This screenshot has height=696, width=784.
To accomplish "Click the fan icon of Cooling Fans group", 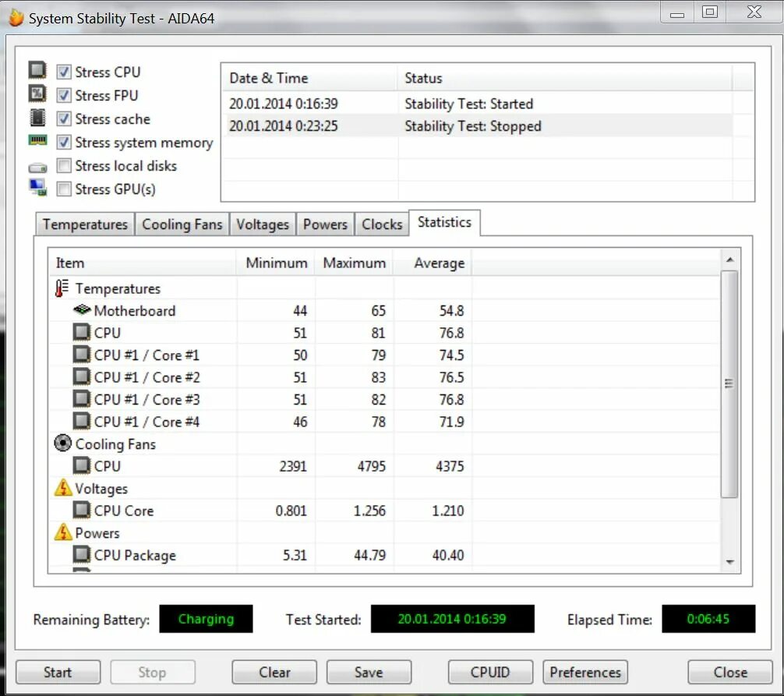I will click(62, 443).
